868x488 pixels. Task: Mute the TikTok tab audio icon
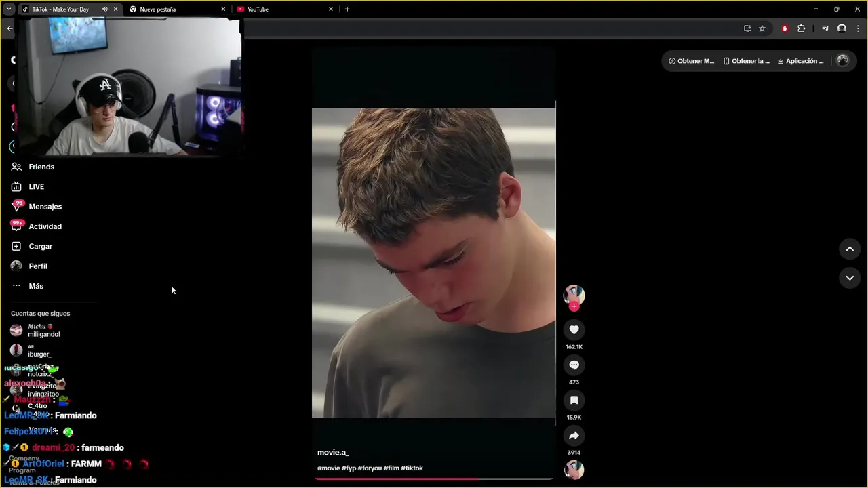click(x=104, y=9)
